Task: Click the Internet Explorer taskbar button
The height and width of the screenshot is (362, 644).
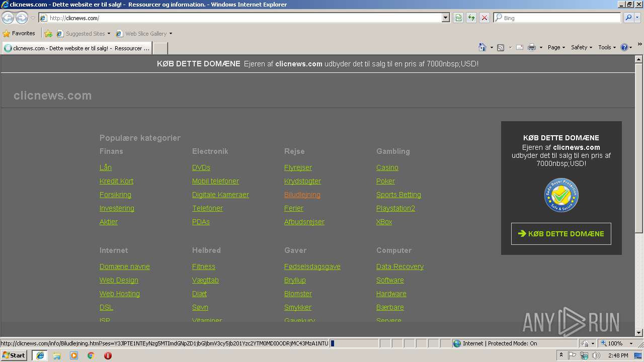Action: 40,355
